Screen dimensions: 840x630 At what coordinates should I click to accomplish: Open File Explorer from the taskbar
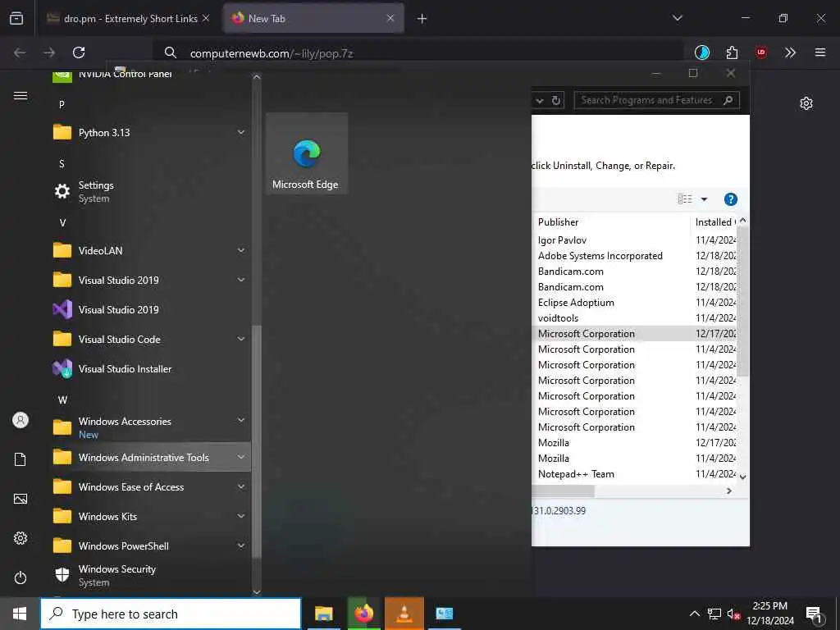click(323, 614)
